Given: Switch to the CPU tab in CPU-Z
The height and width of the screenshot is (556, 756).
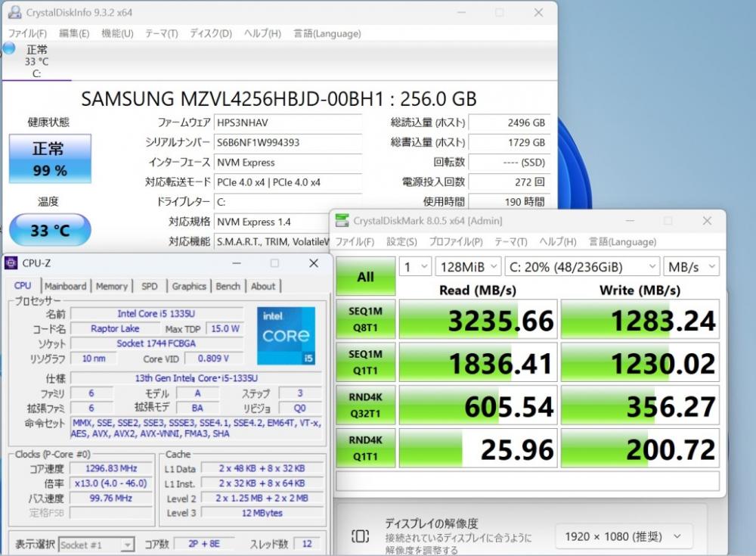Looking at the screenshot, I should 23,286.
